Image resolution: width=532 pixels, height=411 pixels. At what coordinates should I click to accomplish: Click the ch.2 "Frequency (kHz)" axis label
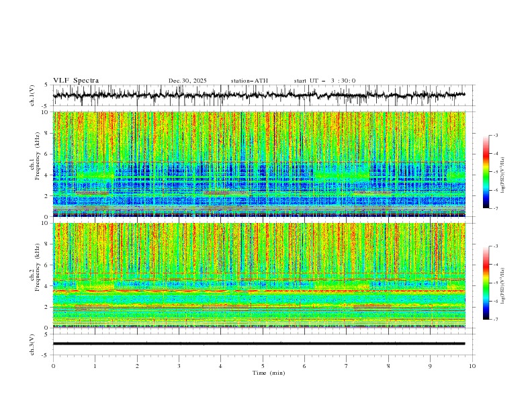(x=38, y=267)
